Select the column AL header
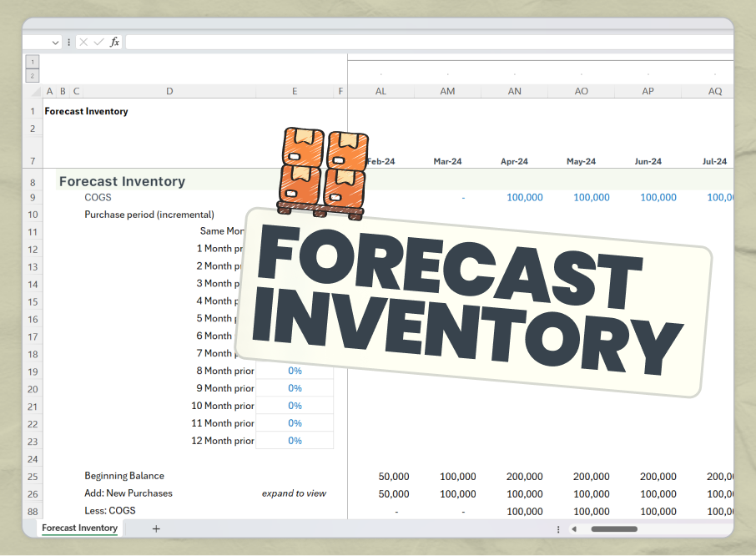The width and height of the screenshot is (756, 556). click(x=381, y=91)
